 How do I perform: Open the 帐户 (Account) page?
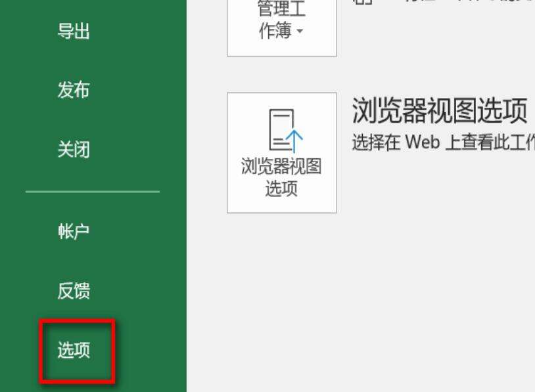[74, 231]
